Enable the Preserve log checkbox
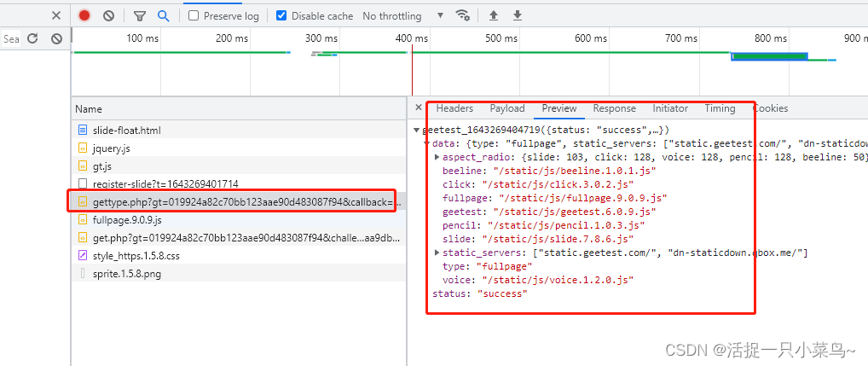The image size is (868, 366). [x=194, y=15]
